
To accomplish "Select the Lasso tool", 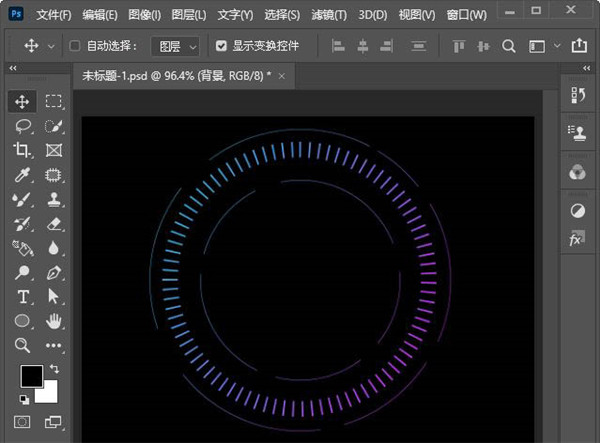I will [x=23, y=126].
